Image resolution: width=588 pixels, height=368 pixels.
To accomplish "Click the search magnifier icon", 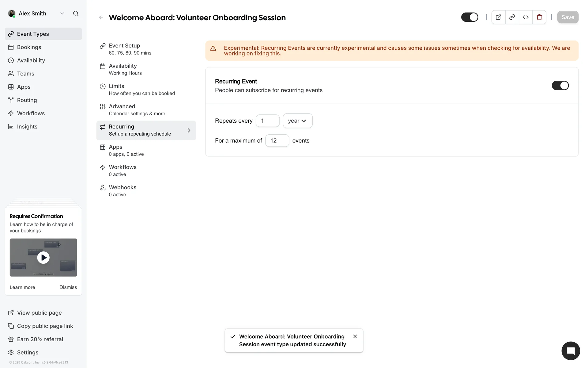I will 76,13.
